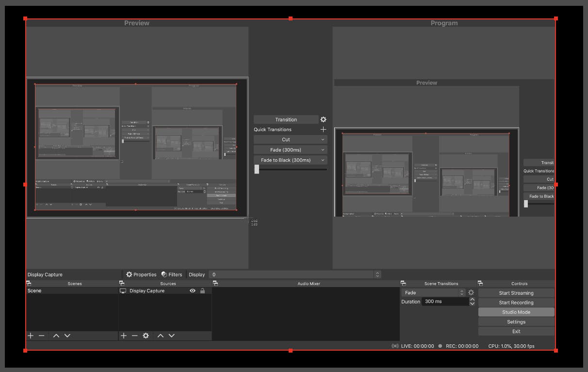Open the Cut quick transition dropdown

pos(290,139)
